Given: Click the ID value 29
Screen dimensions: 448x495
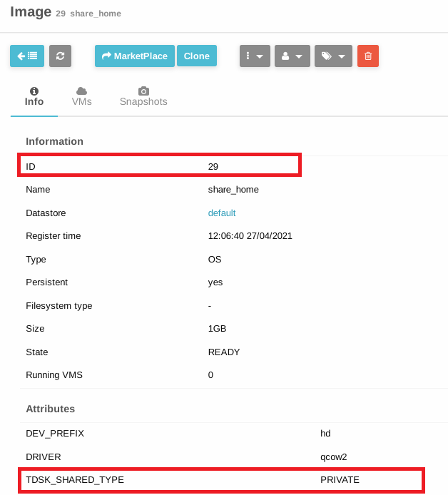Looking at the screenshot, I should (213, 166).
